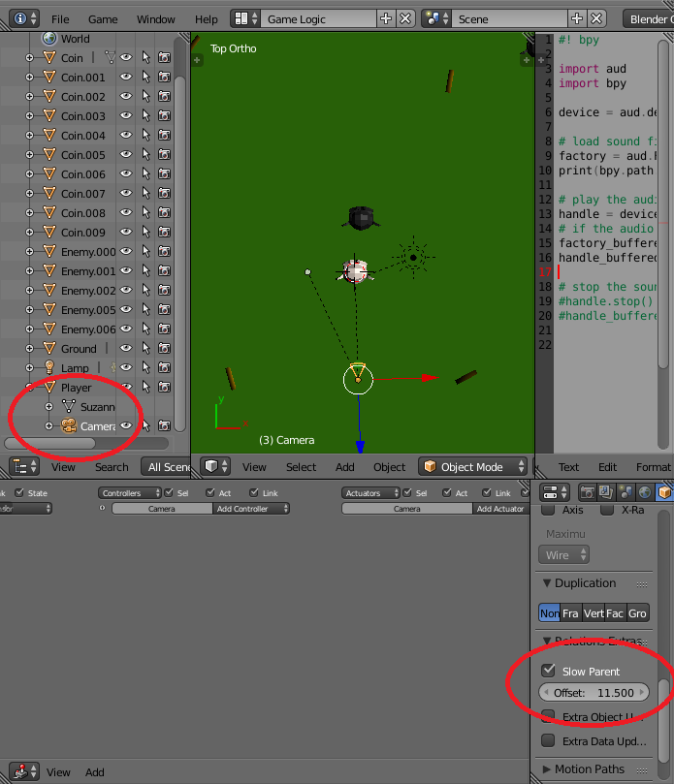The image size is (674, 784).
Task: Open the File menu
Action: tap(60, 19)
